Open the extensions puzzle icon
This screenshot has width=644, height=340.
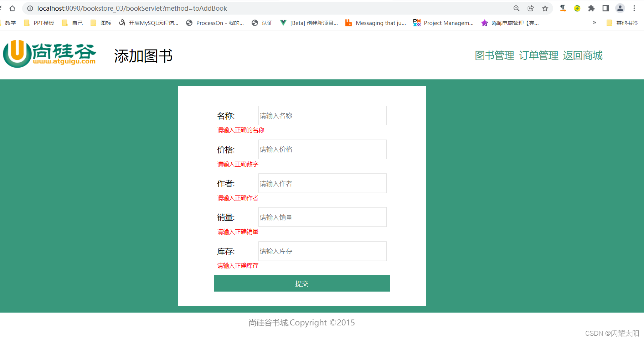coord(591,8)
